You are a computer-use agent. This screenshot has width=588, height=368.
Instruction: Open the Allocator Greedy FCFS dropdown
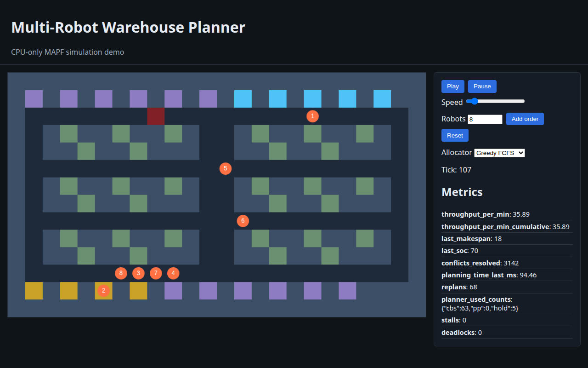pyautogui.click(x=499, y=153)
